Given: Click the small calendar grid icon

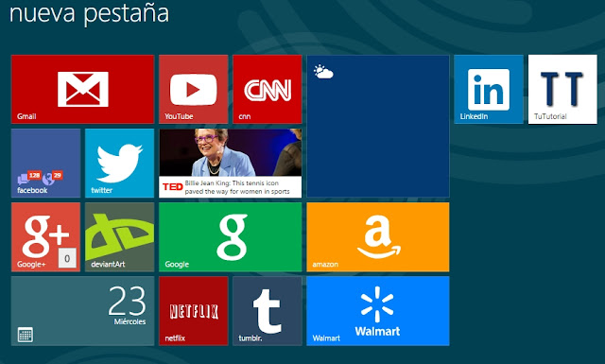Looking at the screenshot, I should pos(26,335).
